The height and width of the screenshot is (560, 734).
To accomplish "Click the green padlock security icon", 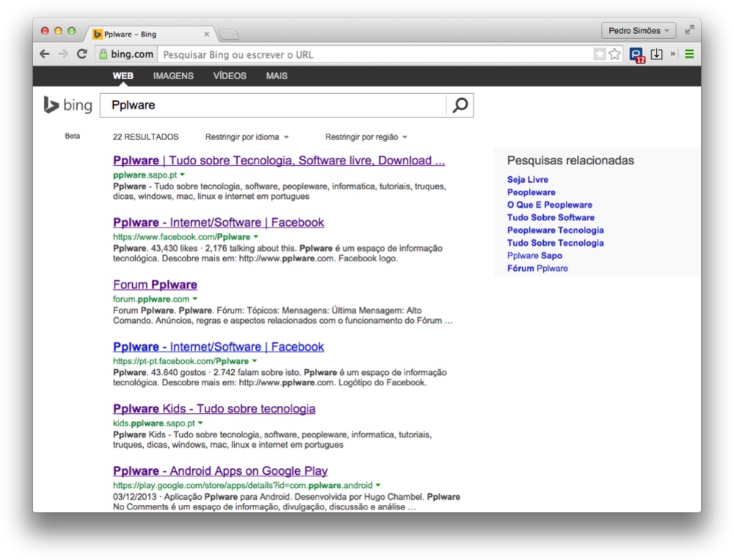I will (103, 54).
